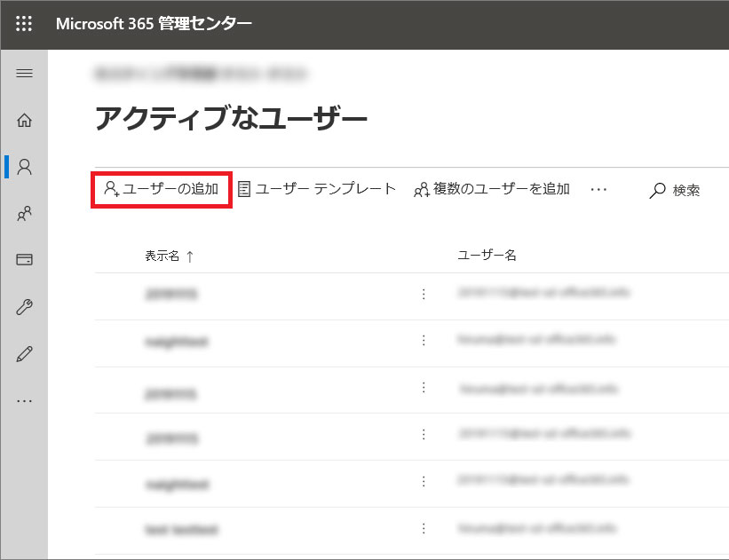Open the Billing card icon
729x560 pixels.
(x=24, y=259)
